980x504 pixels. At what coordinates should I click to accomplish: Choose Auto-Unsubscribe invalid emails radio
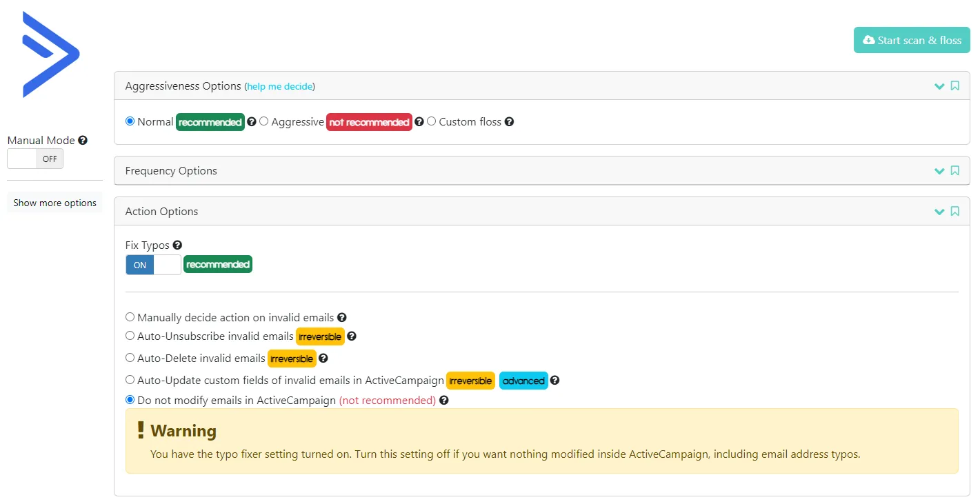tap(130, 336)
